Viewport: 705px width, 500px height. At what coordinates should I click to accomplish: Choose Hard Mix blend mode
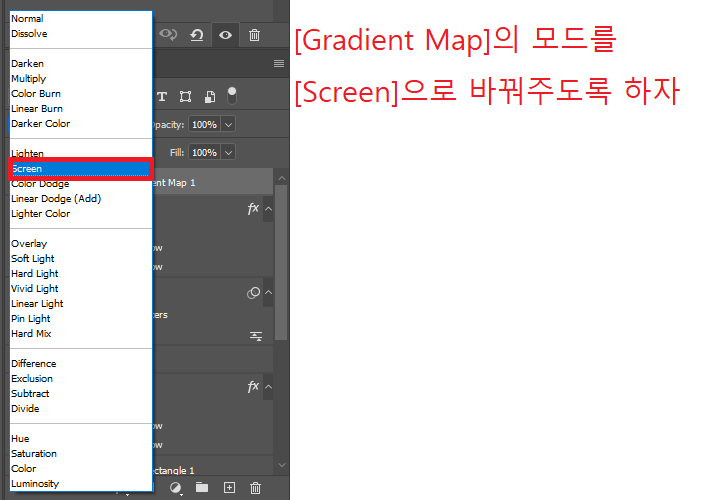click(x=81, y=334)
